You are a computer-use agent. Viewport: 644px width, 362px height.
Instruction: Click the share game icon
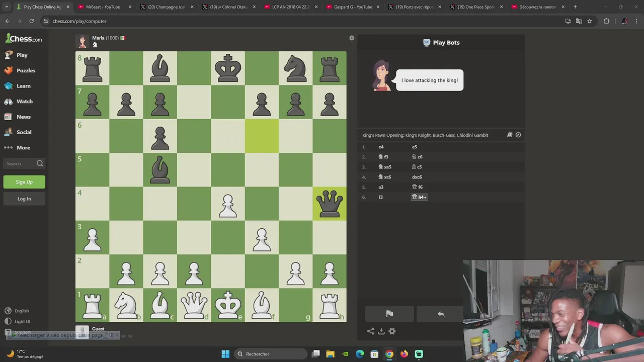(370, 331)
